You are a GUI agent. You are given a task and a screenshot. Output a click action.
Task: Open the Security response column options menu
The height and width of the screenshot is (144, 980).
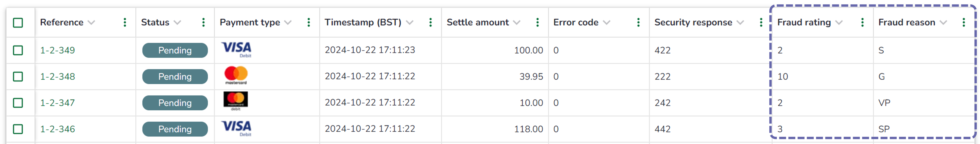(761, 22)
